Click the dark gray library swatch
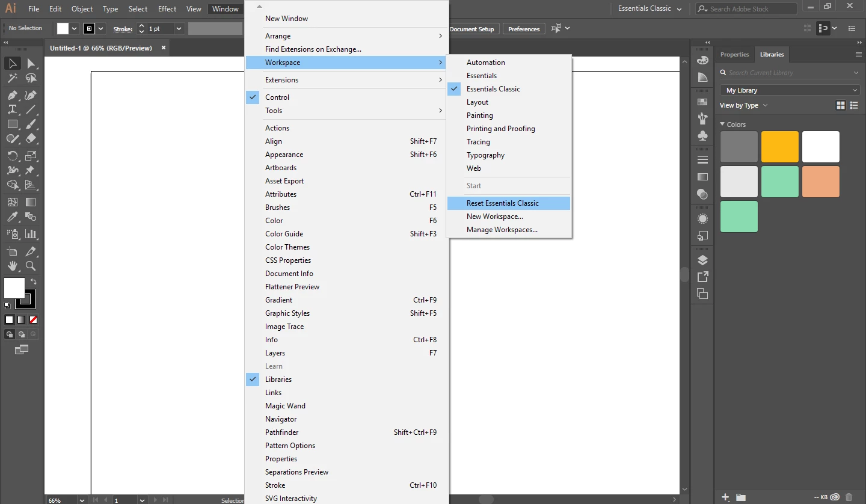 tap(739, 147)
